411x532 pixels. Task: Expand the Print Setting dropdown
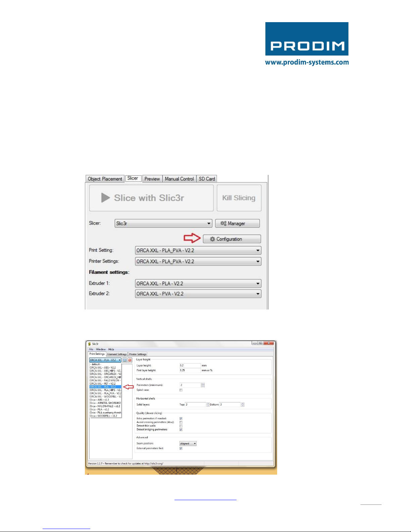198,250
